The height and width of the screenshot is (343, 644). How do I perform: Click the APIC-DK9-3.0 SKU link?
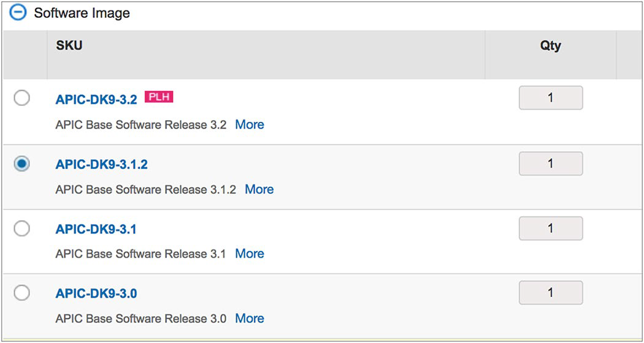[96, 294]
